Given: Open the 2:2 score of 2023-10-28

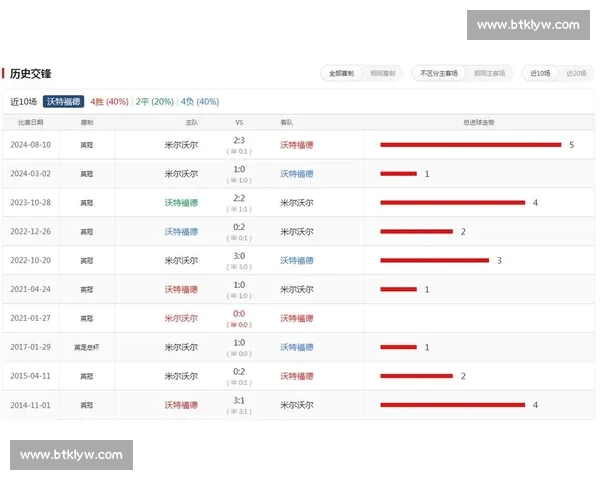Looking at the screenshot, I should pos(239,198).
